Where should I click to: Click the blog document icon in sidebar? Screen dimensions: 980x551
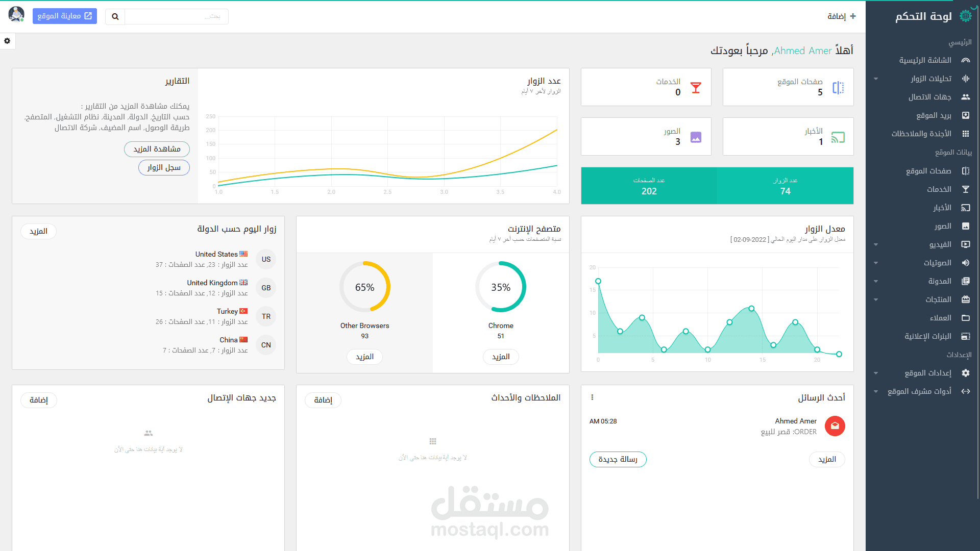point(966,281)
